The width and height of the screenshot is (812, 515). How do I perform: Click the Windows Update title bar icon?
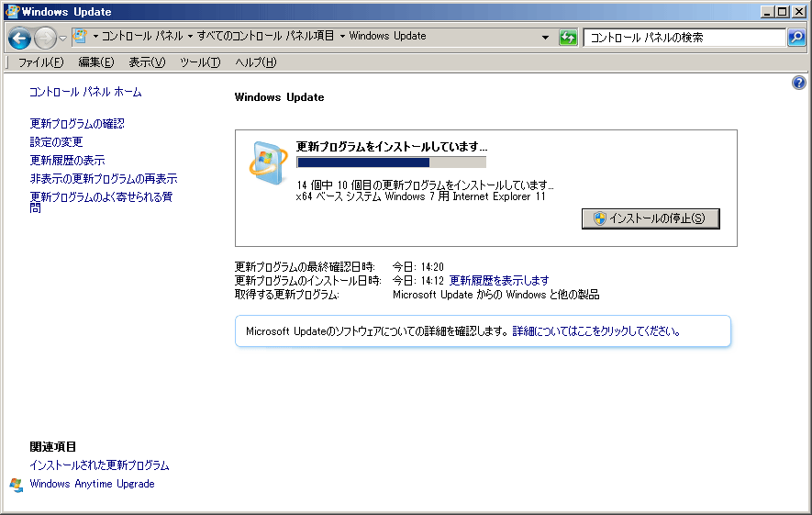[x=12, y=11]
